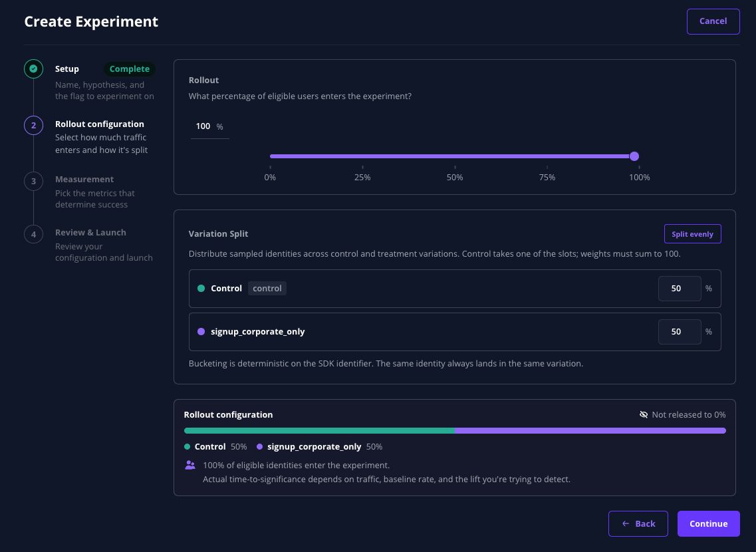Click the purple treatment segment of distribution bar

[x=590, y=430]
